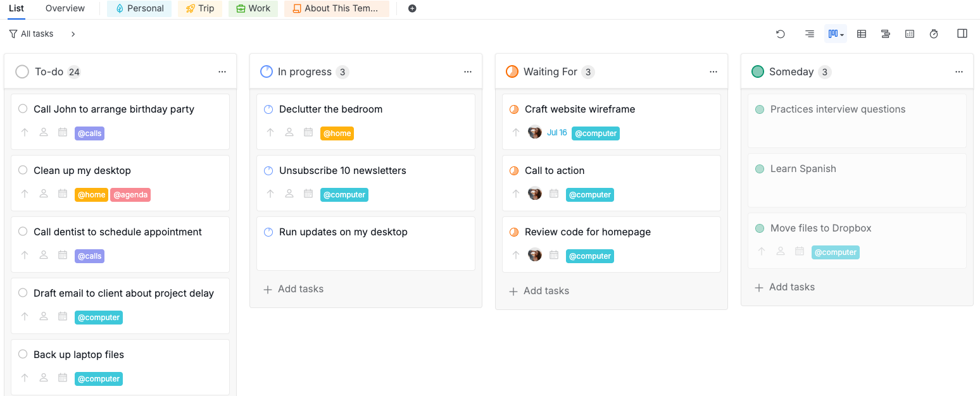This screenshot has width=980, height=396.
Task: Click date icon on Back up laptop files
Action: point(63,378)
